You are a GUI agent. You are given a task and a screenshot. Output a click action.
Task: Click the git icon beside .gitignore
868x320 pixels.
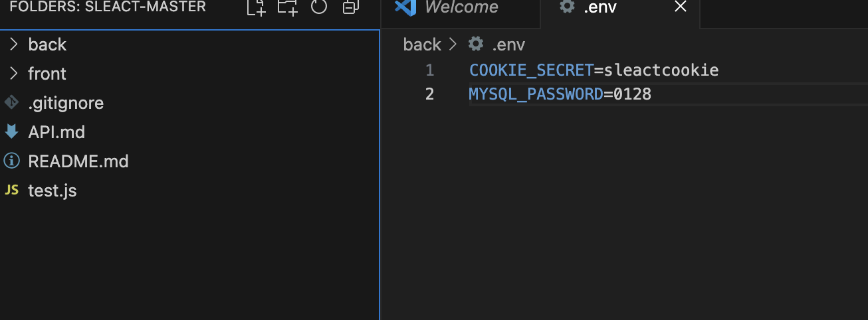[11, 103]
